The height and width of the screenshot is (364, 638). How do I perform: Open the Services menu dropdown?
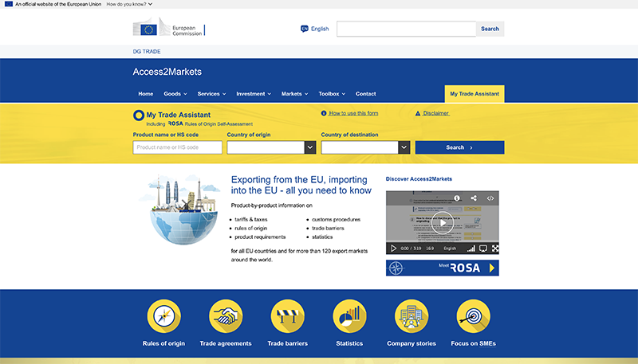point(211,94)
